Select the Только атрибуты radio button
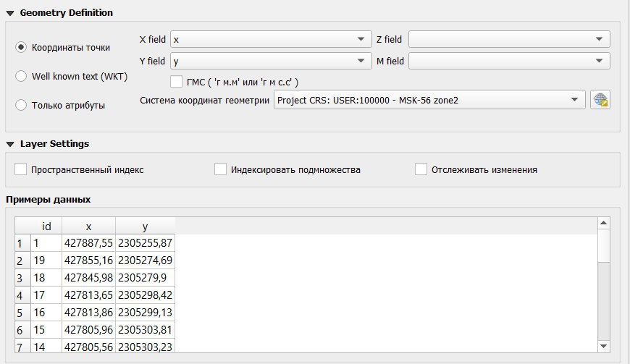This screenshot has width=630, height=364. point(21,105)
